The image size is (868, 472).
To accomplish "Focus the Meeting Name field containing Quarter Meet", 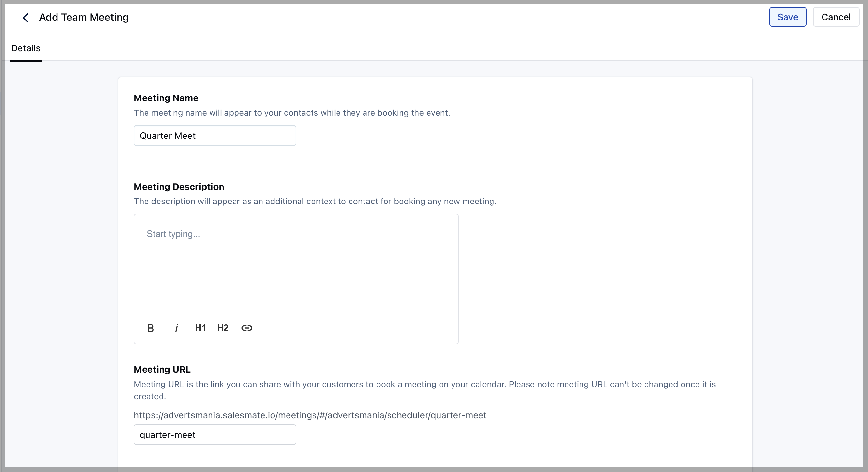I will [215, 136].
